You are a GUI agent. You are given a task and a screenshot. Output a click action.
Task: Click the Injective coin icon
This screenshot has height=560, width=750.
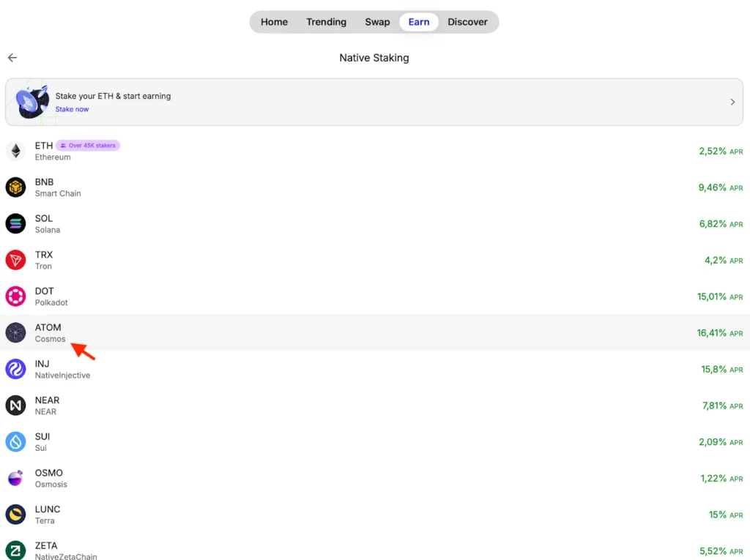point(15,369)
